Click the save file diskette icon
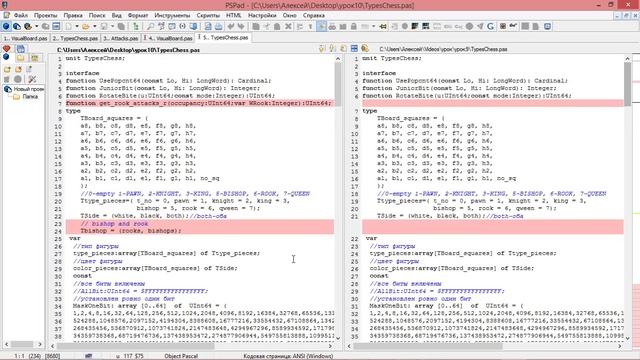Screen dimensions: 640x360 104,27
